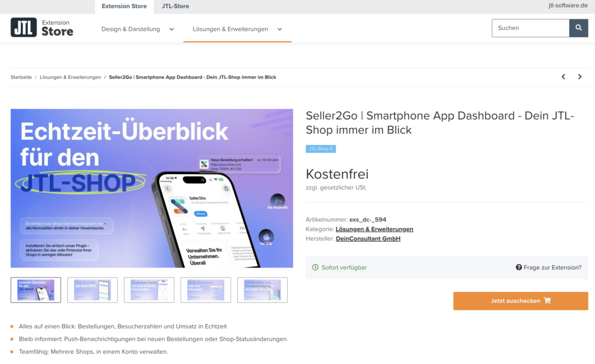Switch to the Extension Store tab

124,6
